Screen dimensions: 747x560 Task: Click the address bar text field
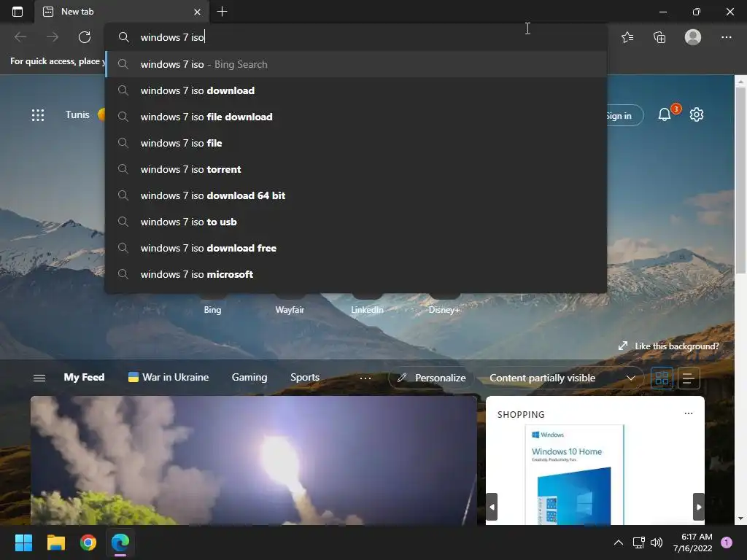(356, 37)
